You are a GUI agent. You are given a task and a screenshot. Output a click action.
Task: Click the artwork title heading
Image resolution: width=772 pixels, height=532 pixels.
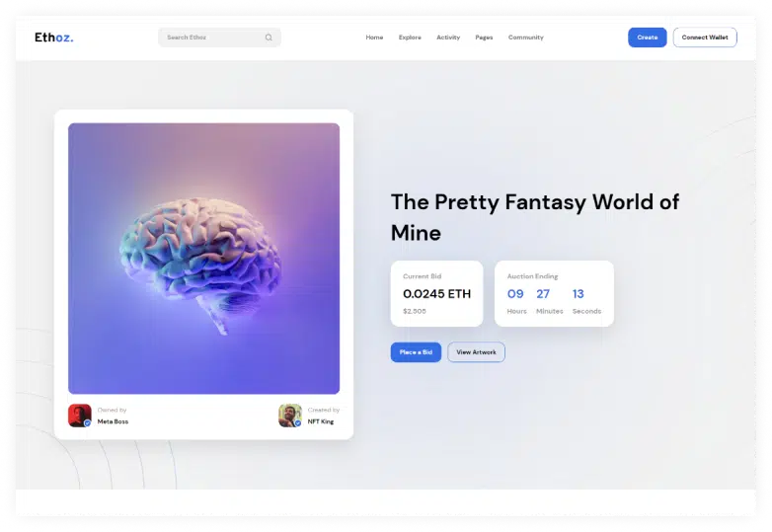[x=535, y=217]
